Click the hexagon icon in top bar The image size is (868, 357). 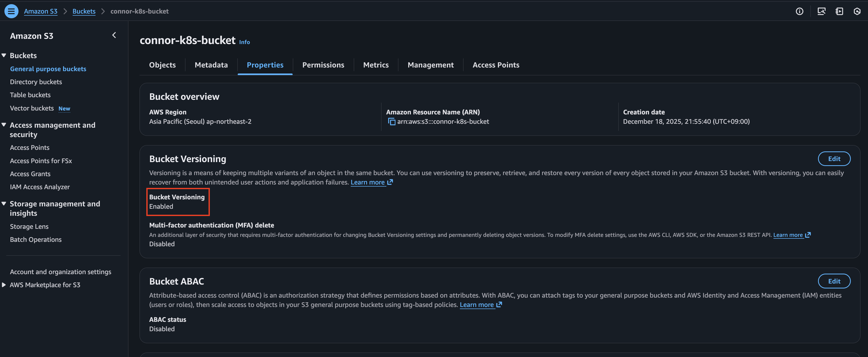857,11
